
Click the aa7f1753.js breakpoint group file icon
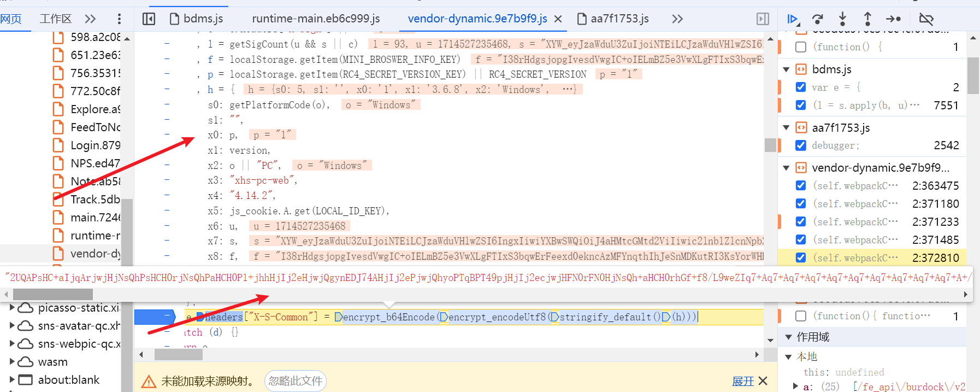pyautogui.click(x=801, y=128)
